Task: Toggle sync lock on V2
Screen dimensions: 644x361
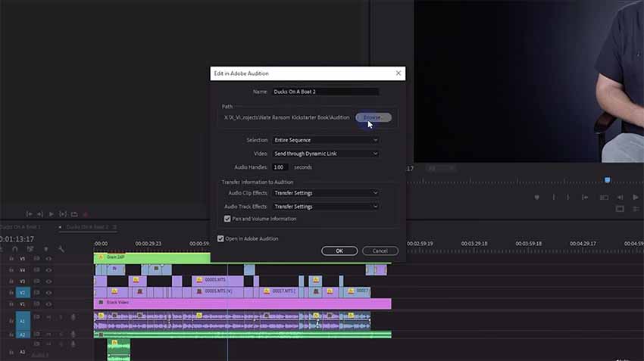Action: 36,292
